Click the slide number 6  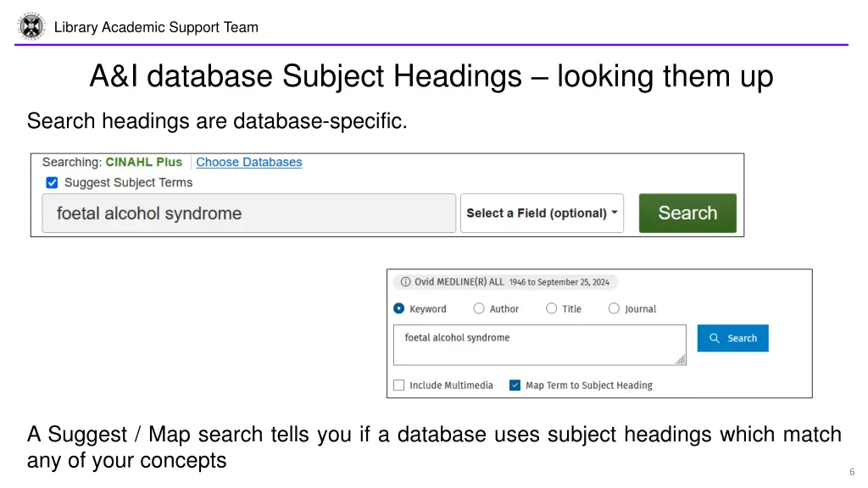pos(852,472)
